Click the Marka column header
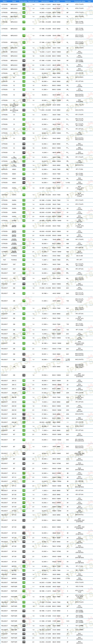The image size is (93, 644). click(5, 1)
